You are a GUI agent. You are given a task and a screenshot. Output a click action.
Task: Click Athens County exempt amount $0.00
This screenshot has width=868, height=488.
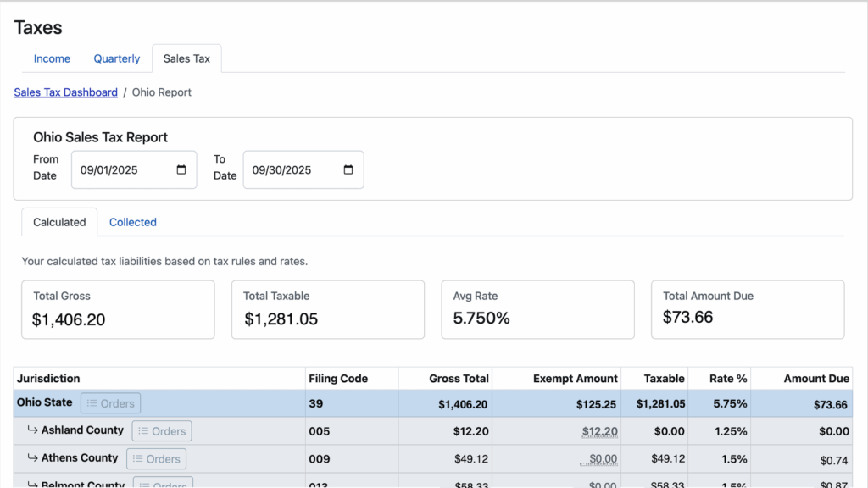602,459
